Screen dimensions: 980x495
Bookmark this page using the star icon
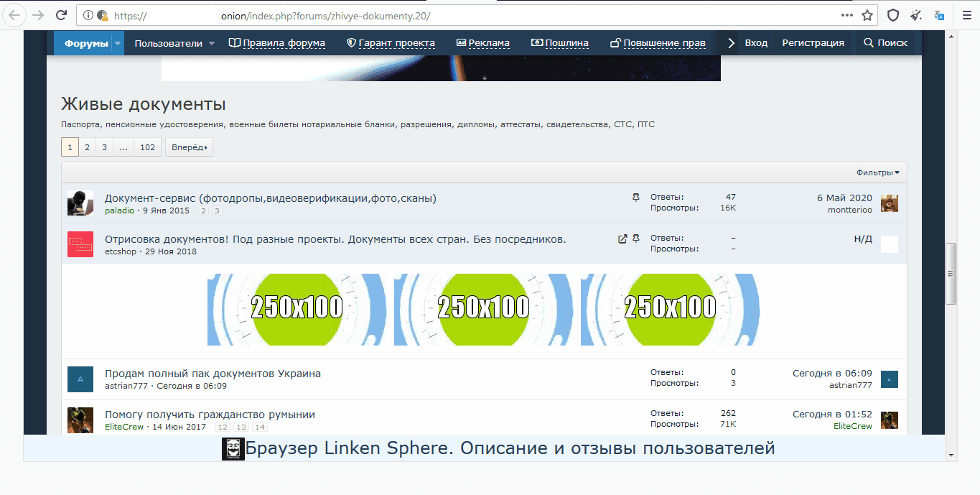click(867, 15)
